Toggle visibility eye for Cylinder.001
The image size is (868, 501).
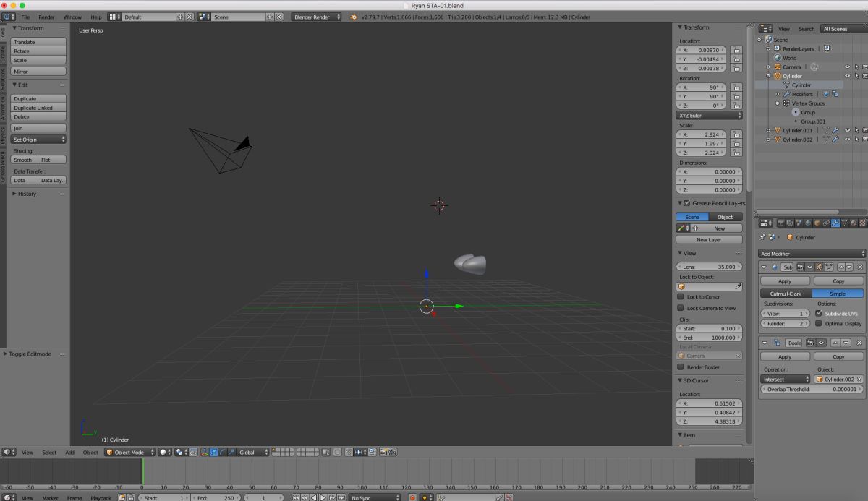tap(847, 130)
